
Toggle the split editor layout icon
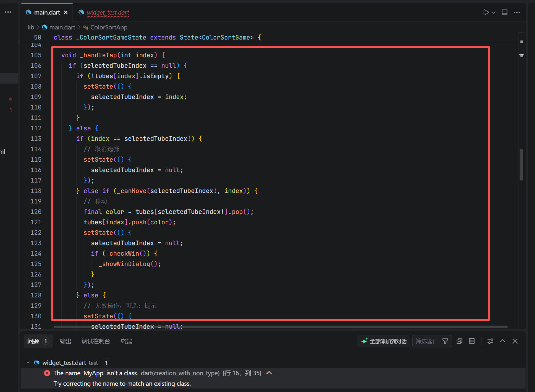click(505, 12)
